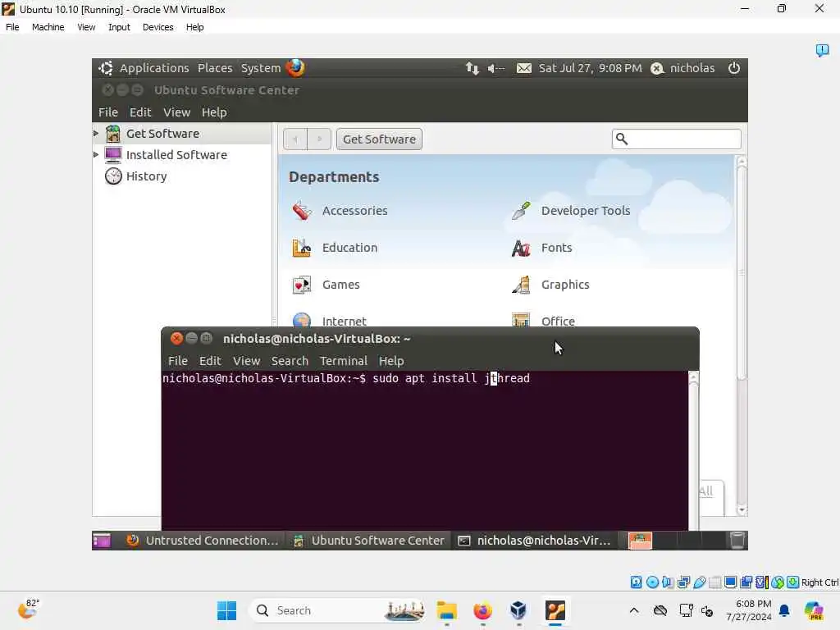
Task: Open the Internet department globe icon
Action: tap(302, 320)
